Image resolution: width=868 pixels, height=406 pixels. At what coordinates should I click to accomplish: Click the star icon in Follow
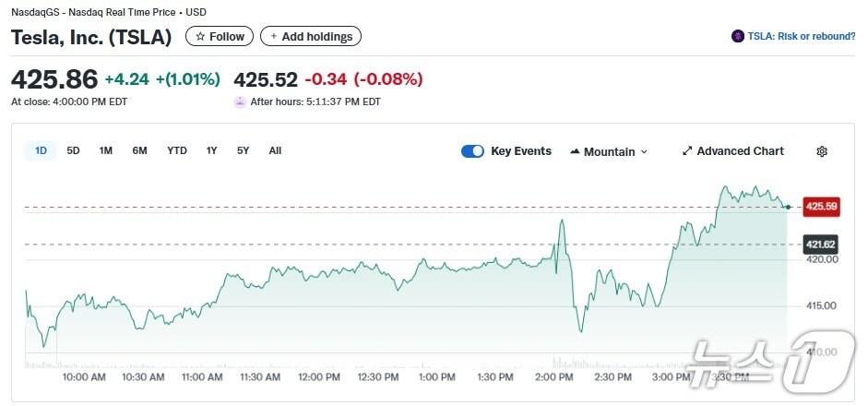[200, 37]
